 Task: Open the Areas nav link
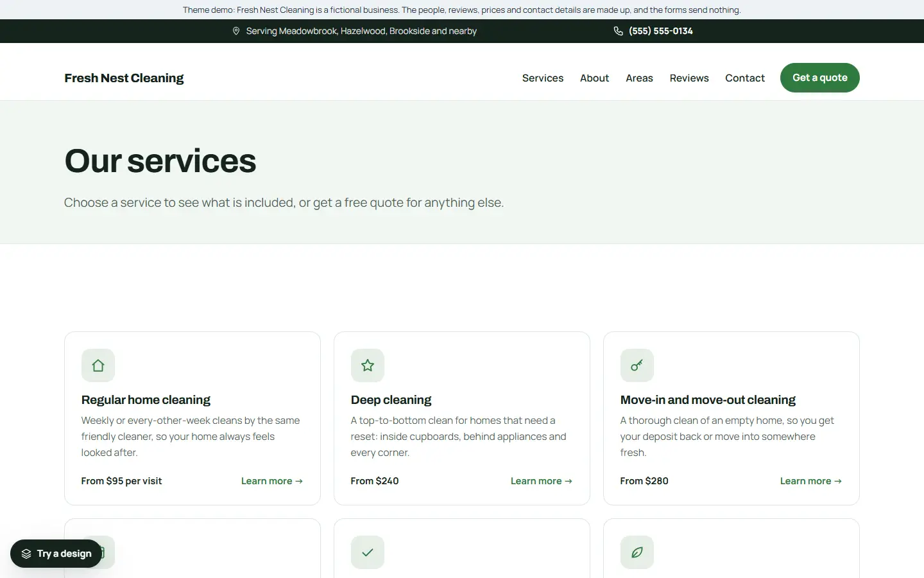click(640, 78)
